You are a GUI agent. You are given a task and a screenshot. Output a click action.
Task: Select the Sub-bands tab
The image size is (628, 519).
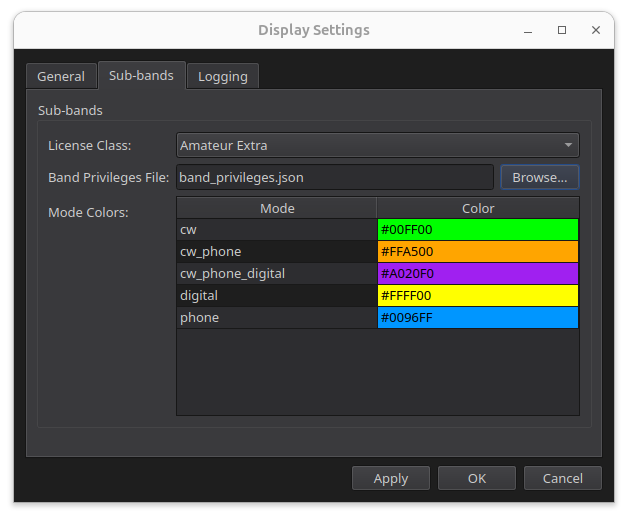[x=141, y=75]
